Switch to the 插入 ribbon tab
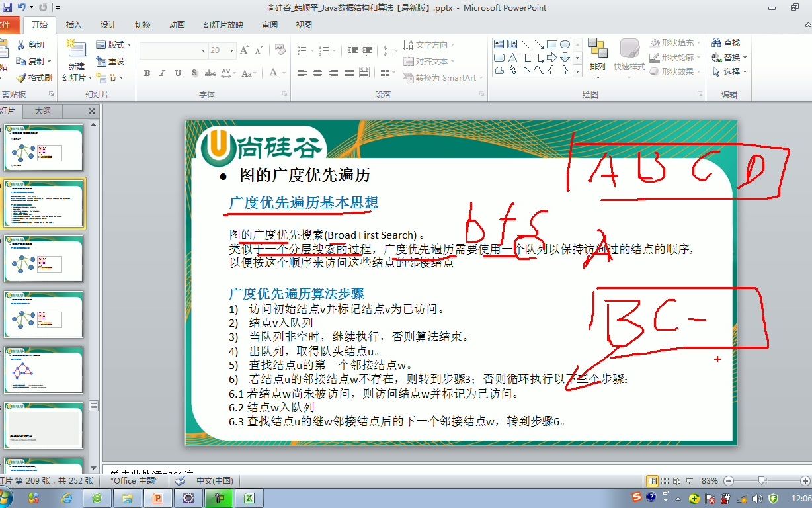The height and width of the screenshot is (508, 812). [73, 24]
